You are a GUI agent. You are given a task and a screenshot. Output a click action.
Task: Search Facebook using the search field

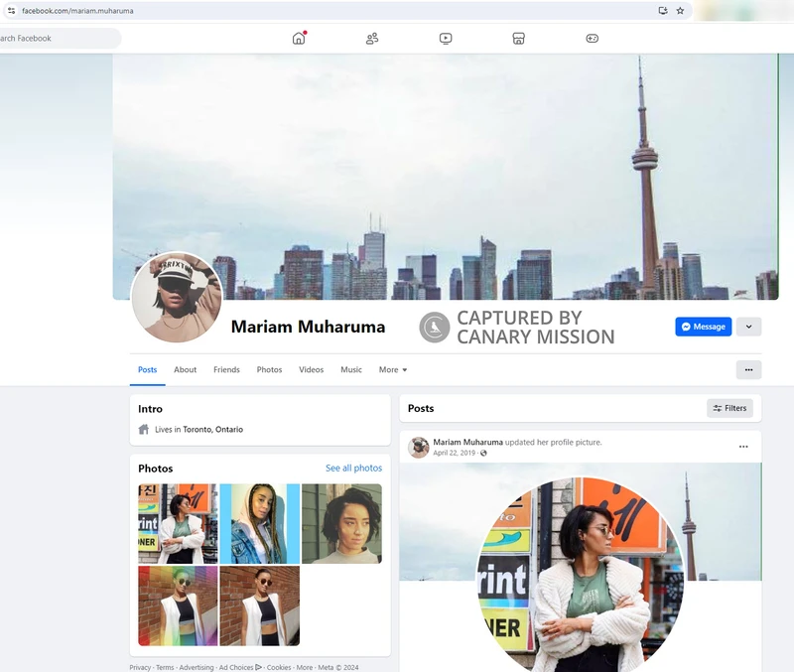pyautogui.click(x=60, y=39)
